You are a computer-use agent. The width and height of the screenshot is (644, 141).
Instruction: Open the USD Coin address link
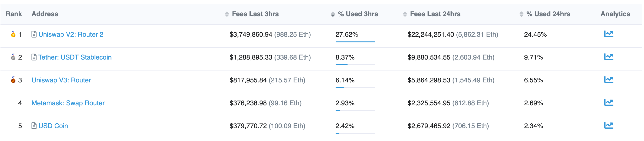pos(53,126)
